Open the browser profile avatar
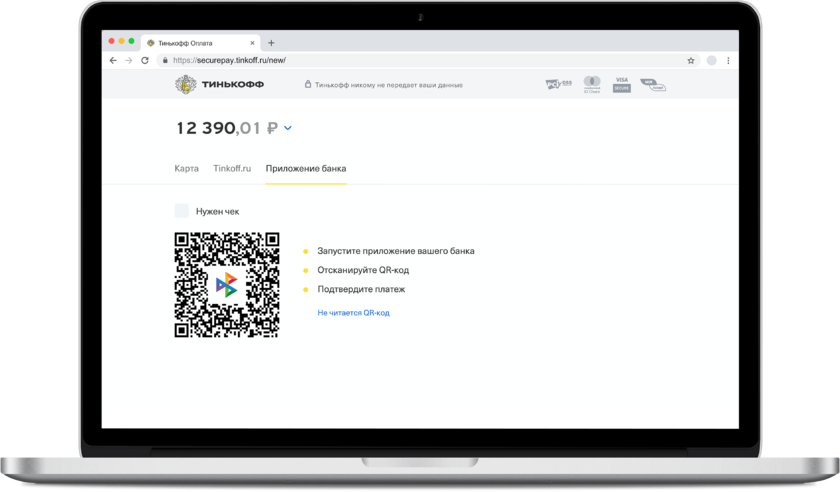The height and width of the screenshot is (492, 840). tap(711, 60)
